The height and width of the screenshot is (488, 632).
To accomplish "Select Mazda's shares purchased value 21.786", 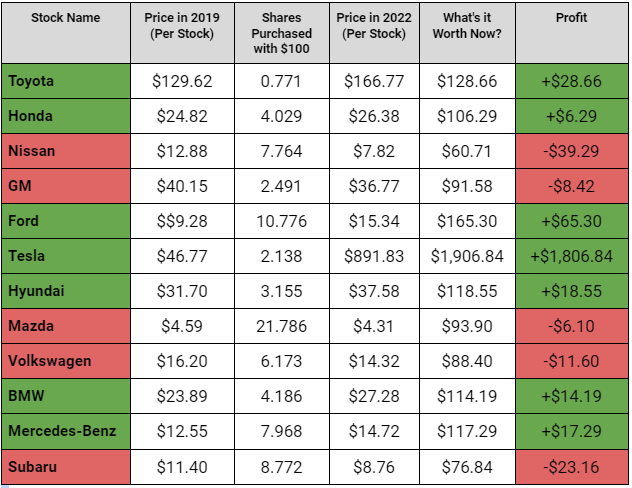I will (281, 326).
